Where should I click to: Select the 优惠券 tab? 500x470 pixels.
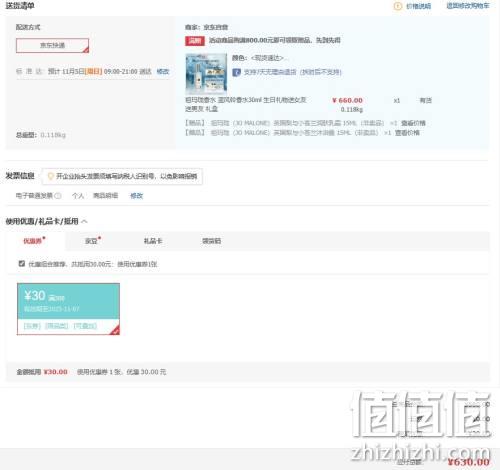34,241
